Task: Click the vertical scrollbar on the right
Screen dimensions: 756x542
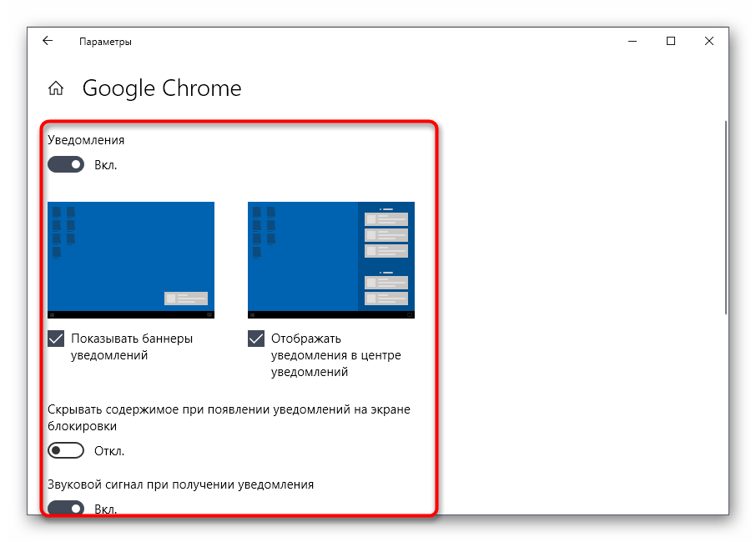Action: pyautogui.click(x=725, y=218)
